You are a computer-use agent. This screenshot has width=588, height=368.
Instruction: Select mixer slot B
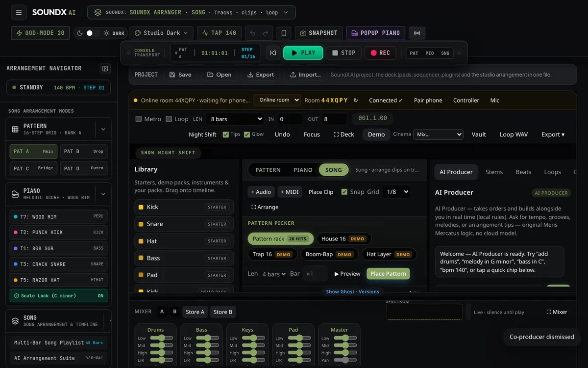(x=174, y=312)
